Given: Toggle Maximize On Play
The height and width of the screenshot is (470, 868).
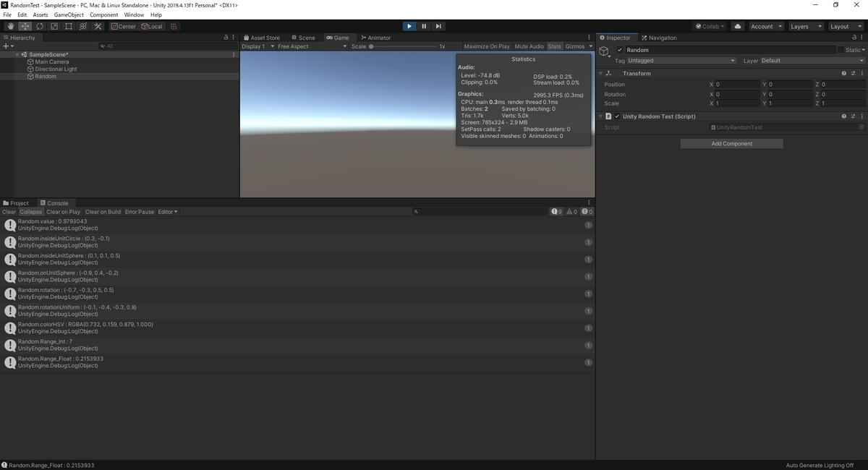Looking at the screenshot, I should (487, 46).
